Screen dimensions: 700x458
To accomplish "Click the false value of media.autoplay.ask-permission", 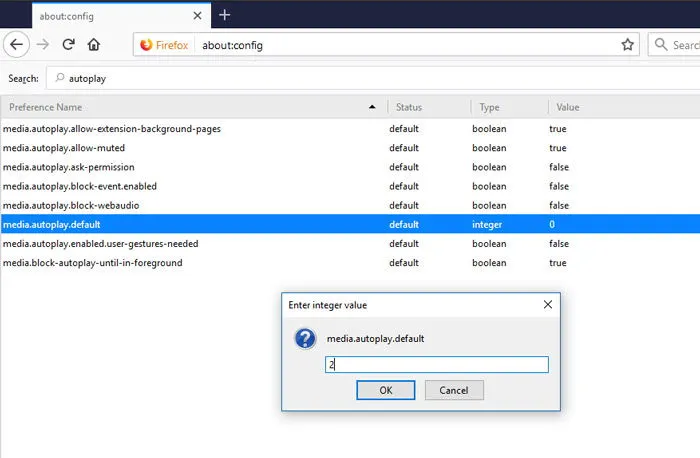I will click(559, 167).
